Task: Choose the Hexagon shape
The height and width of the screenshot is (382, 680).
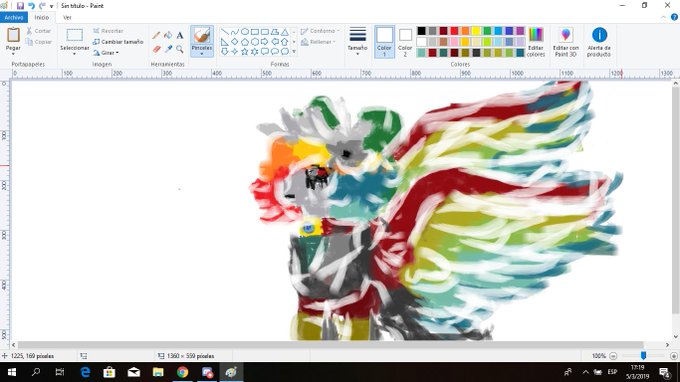Action: (255, 42)
